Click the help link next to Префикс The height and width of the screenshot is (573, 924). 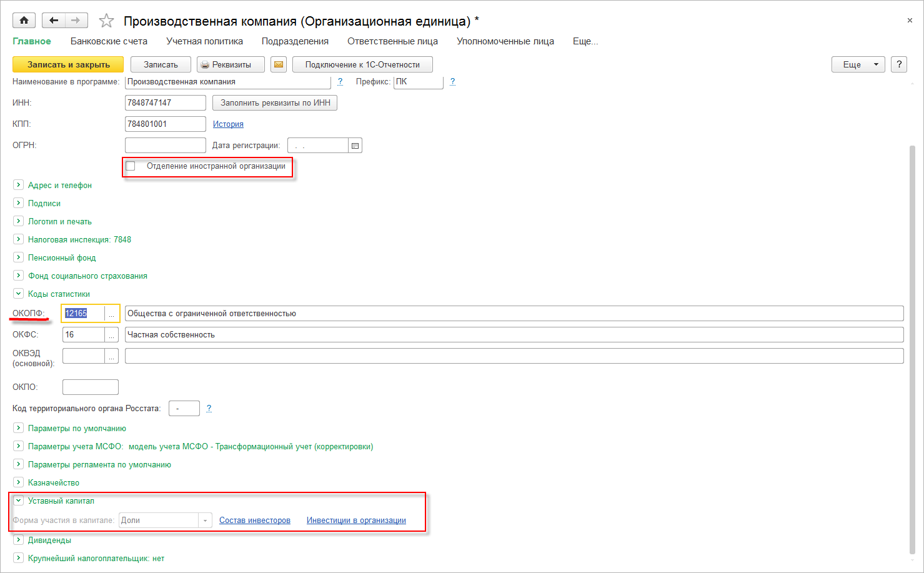coord(453,82)
